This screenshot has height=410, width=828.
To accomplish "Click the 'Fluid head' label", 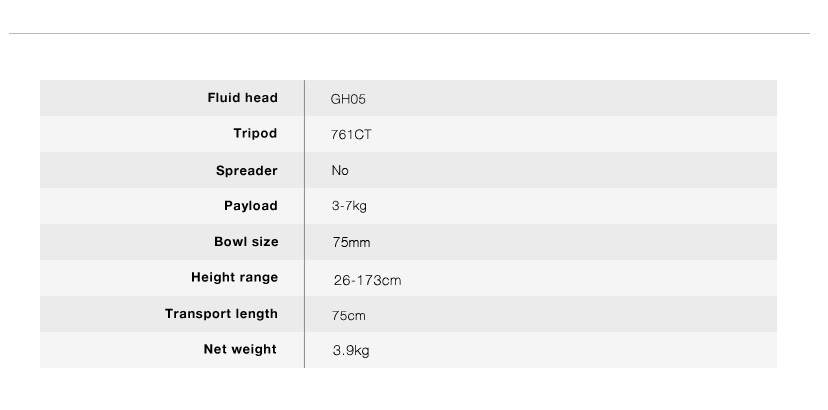I will (243, 98).
